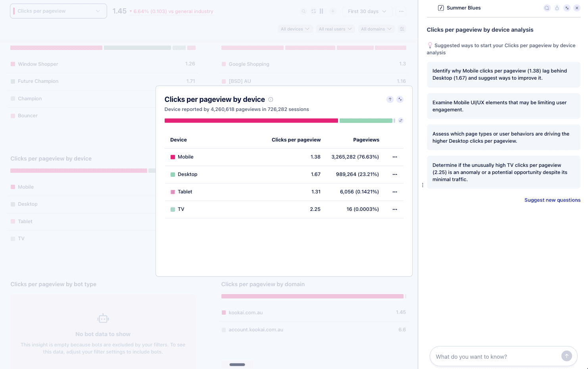Click the Google Shopping row

[313, 64]
